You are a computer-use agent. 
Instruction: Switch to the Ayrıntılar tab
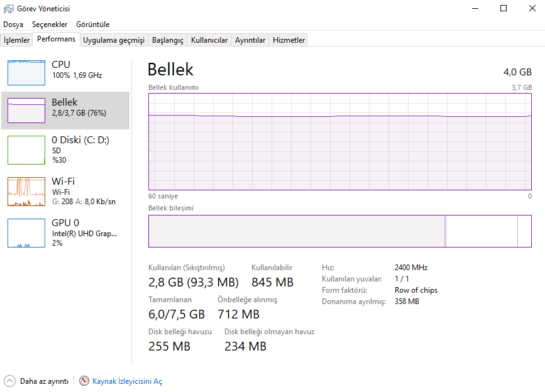click(x=250, y=40)
